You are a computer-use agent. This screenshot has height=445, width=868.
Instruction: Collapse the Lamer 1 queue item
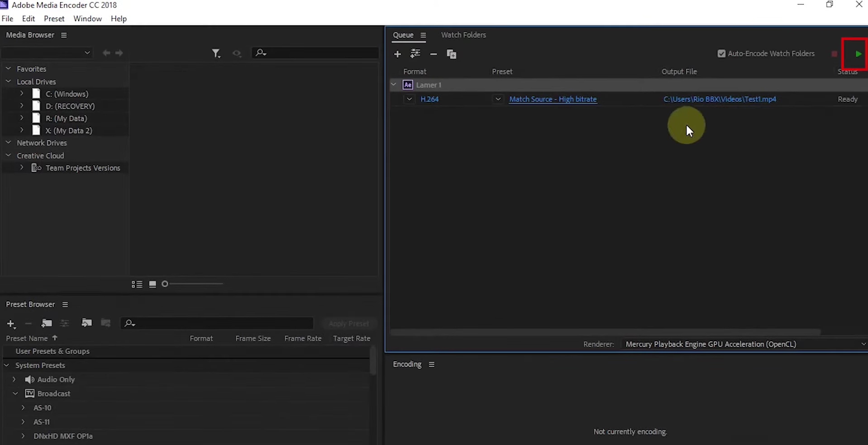[x=394, y=84]
